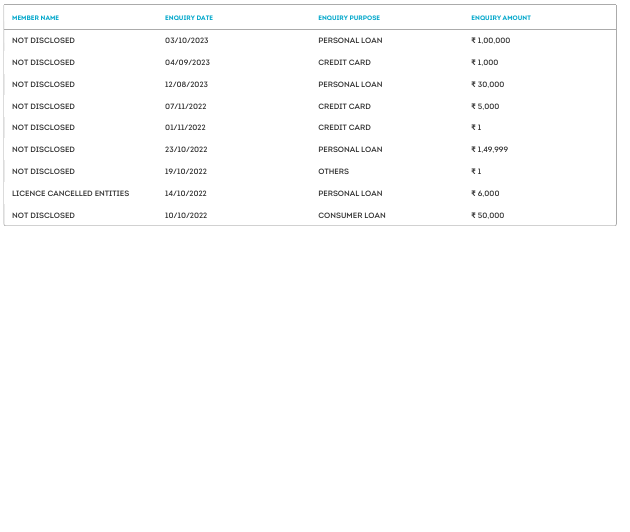Select the ₹50,000 enquiry amount
This screenshot has width=630, height=532.
[487, 216]
